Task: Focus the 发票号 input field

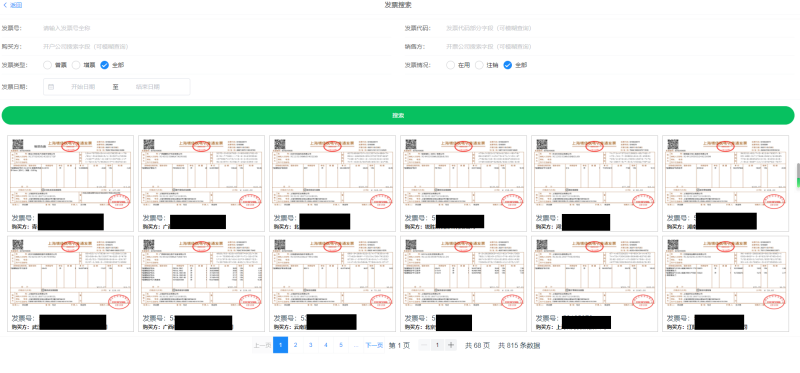Action: pyautogui.click(x=217, y=28)
